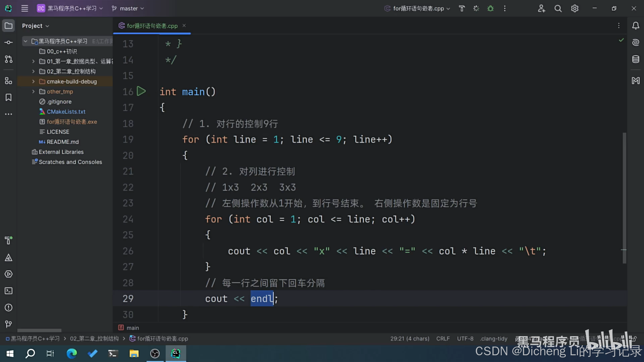Click the CRLF line separator widget
Viewport: 644px width, 362px height.
point(443,339)
